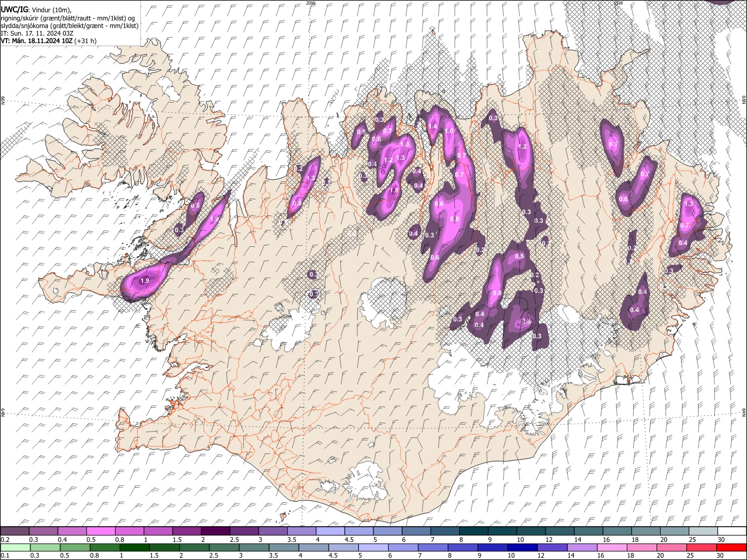The height and width of the screenshot is (560, 747).
Task: Click the pale lavender 4 snow legend swatch
Action: [x=330, y=531]
